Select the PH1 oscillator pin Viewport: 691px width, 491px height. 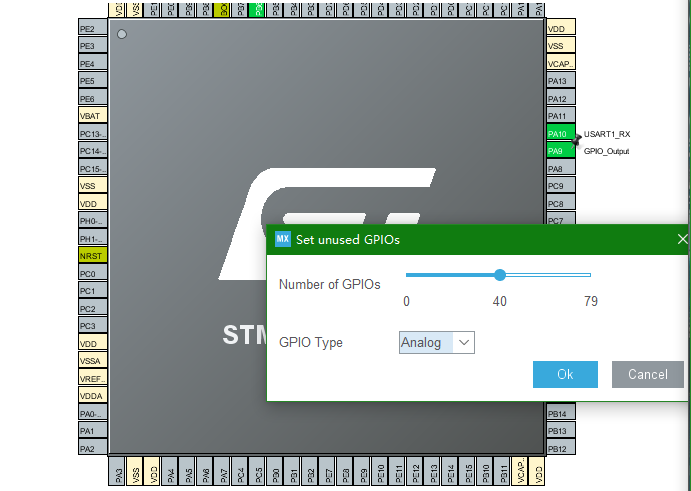93,238
